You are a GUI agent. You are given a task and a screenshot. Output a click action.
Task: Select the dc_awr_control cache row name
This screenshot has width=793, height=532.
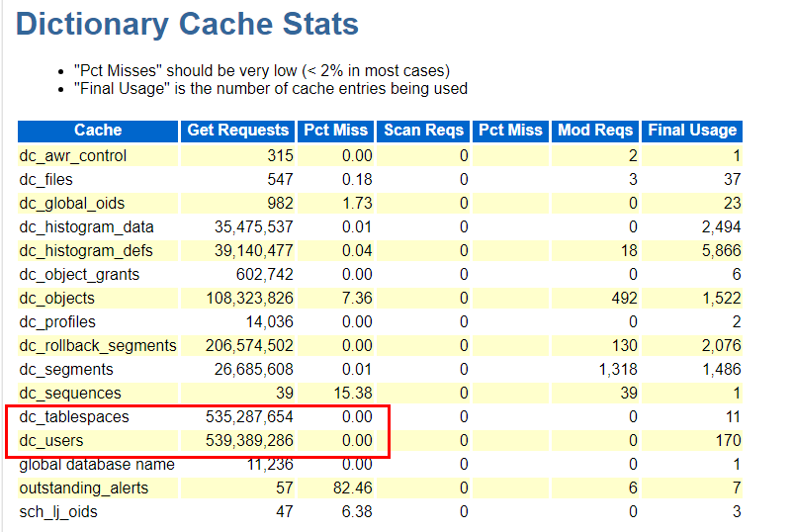(x=72, y=156)
